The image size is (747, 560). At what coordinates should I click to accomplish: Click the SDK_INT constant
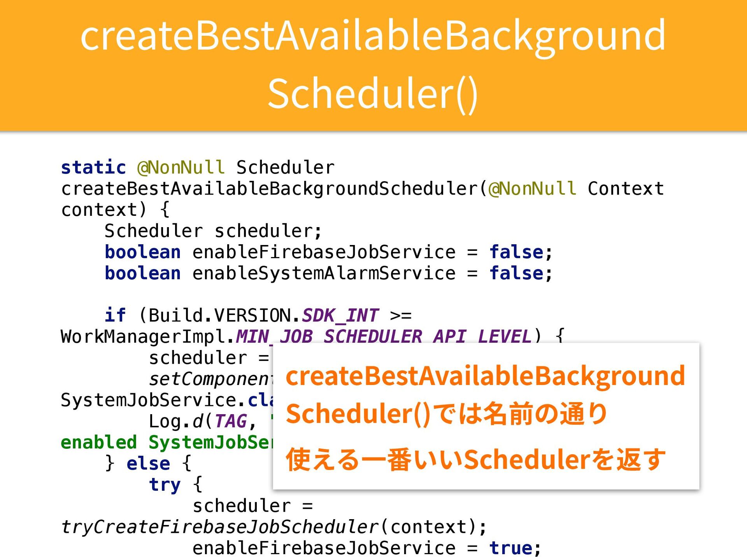click(x=340, y=315)
